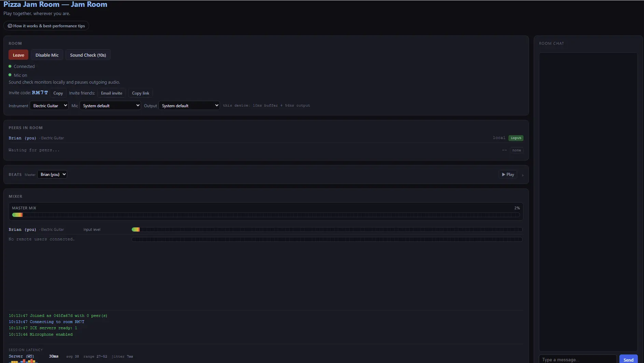Image resolution: width=644 pixels, height=363 pixels.
Task: Click 'No remote users connected.' text
Action: point(41,239)
